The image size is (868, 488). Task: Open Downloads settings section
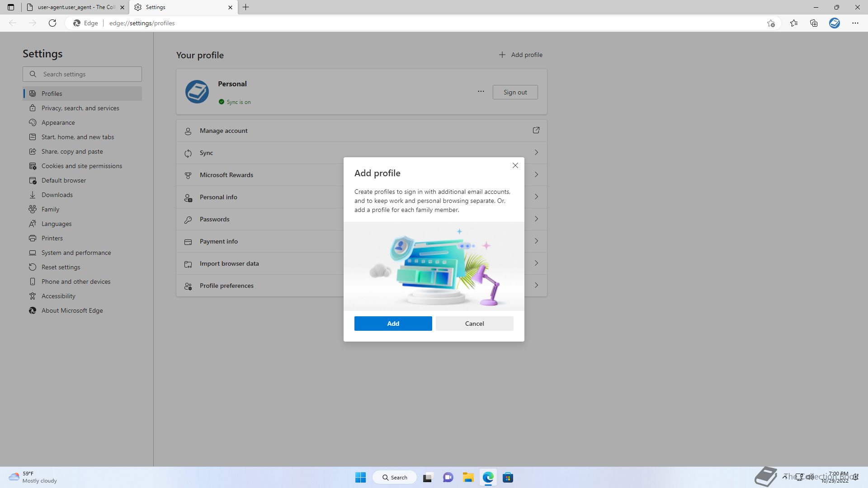point(82,195)
